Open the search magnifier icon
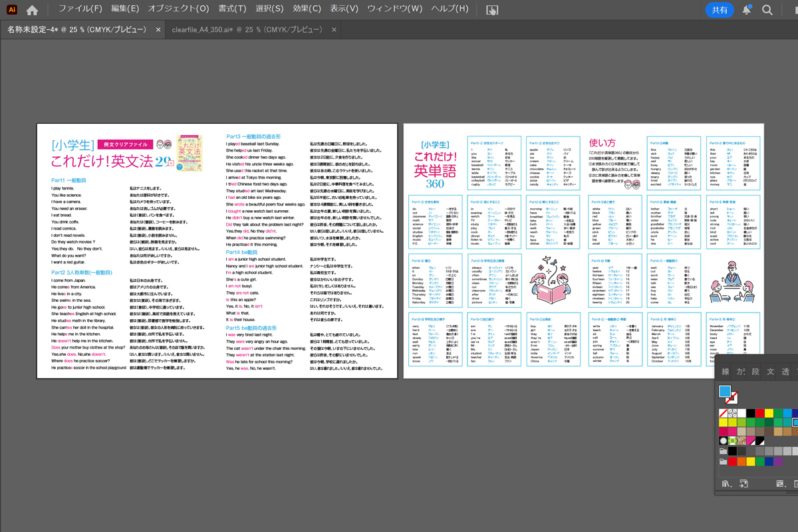 pyautogui.click(x=767, y=10)
